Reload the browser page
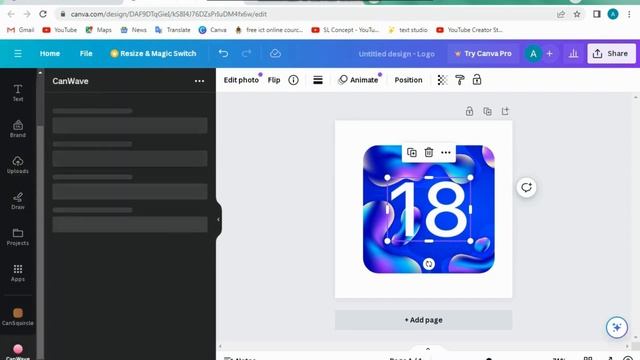The width and height of the screenshot is (640, 360). pos(43,14)
